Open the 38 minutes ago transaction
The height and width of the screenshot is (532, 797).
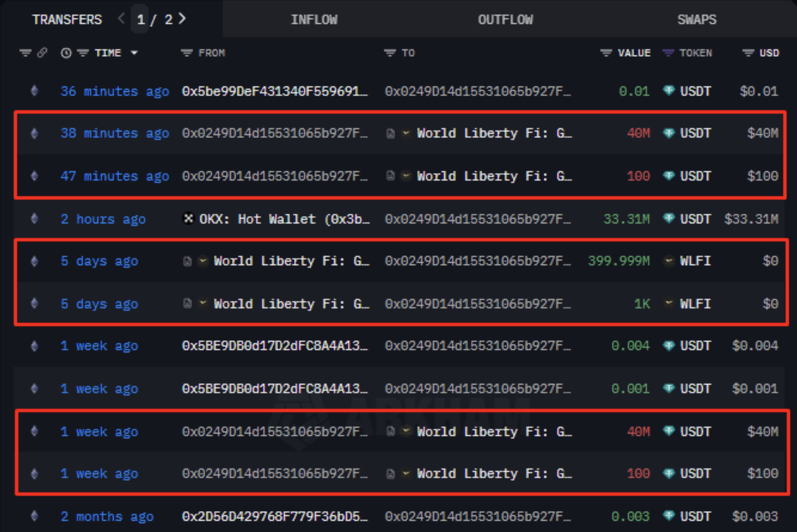point(115,133)
